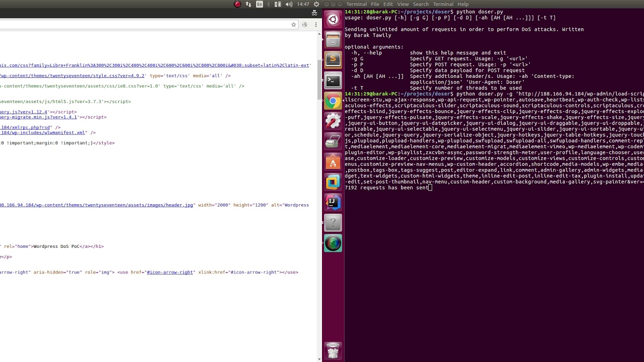
Task: Open Ubuntu Software Center in the dock
Action: 333,162
